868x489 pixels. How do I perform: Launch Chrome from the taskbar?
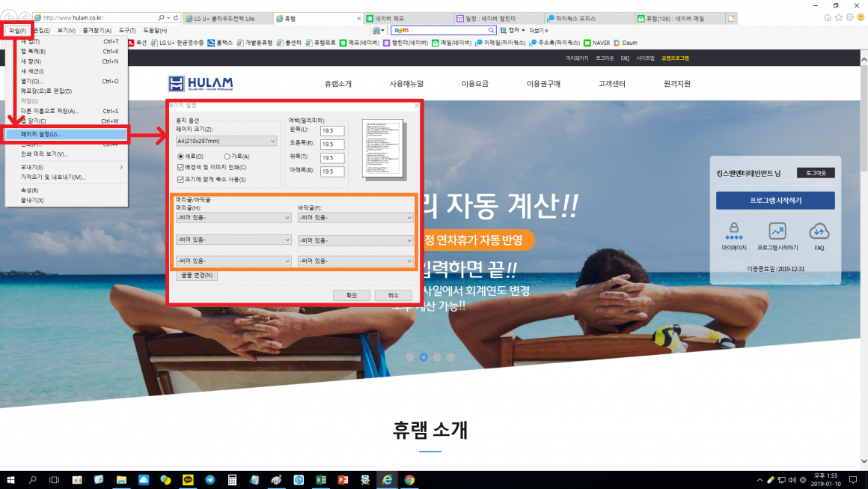click(409, 480)
